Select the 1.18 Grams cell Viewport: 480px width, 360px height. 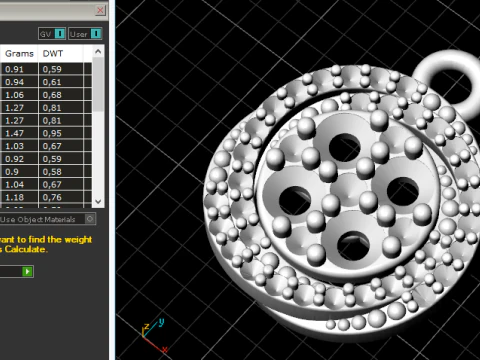(19, 197)
